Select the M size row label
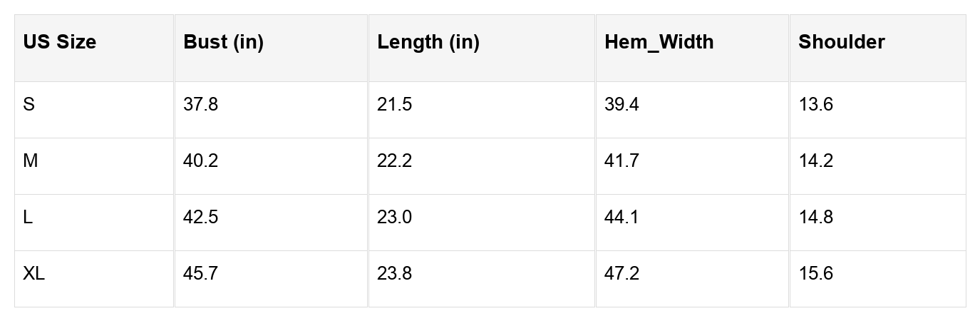Screen dimensions: 980x321 click(x=30, y=161)
